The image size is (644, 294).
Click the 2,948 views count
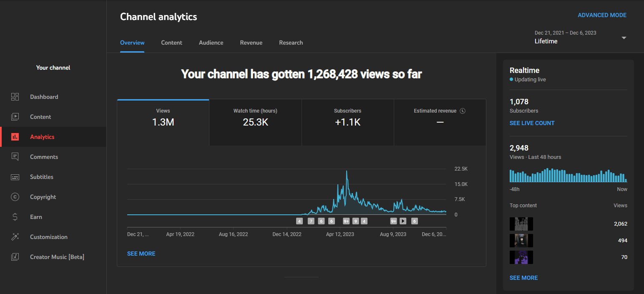[519, 148]
